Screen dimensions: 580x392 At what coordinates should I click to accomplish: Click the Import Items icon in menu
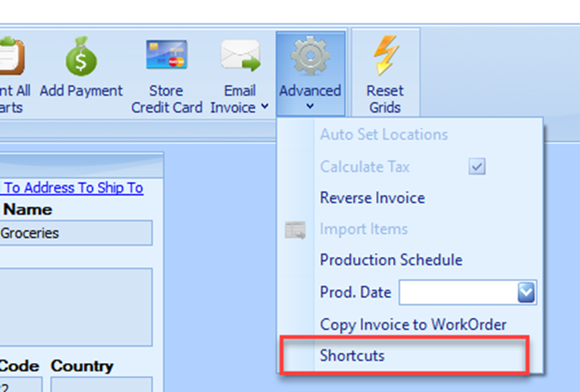click(x=295, y=230)
